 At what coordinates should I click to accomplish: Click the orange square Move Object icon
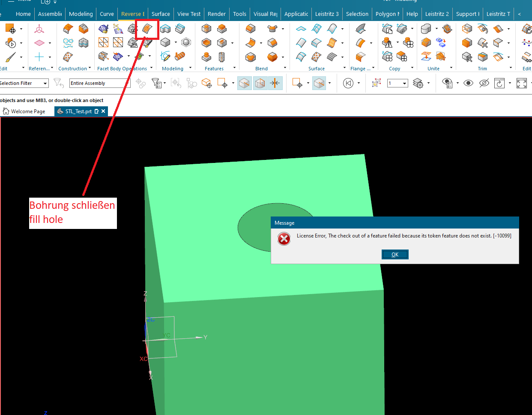(11, 29)
